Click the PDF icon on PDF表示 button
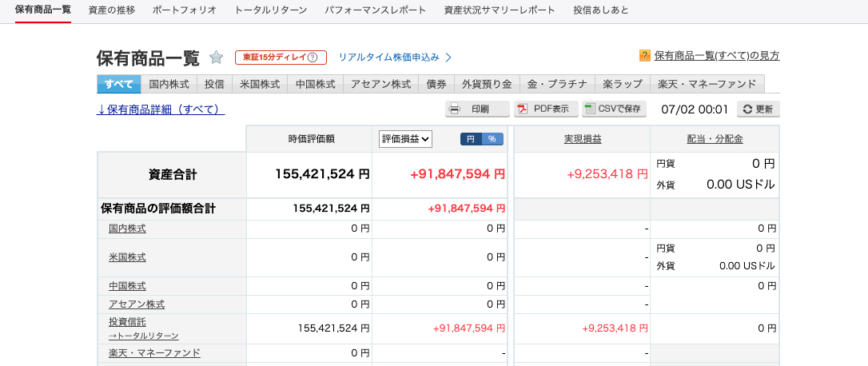Viewport: 868px width, 366px height. [x=523, y=109]
